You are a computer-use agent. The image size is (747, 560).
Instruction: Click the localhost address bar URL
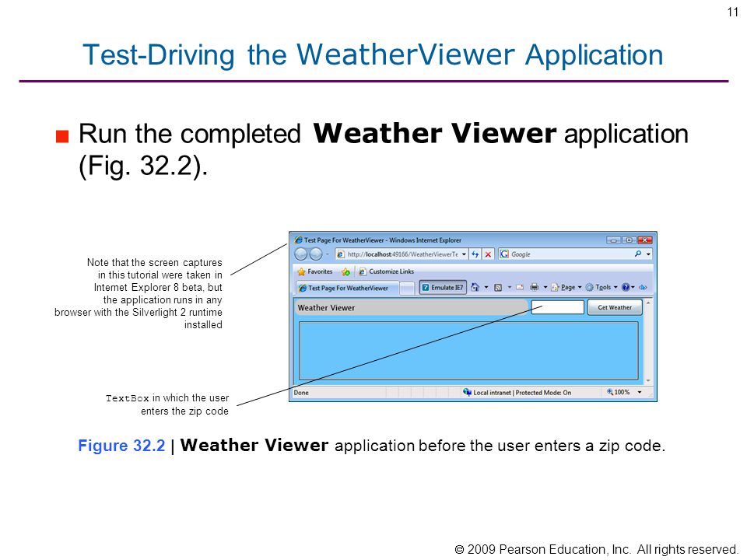[x=402, y=254]
